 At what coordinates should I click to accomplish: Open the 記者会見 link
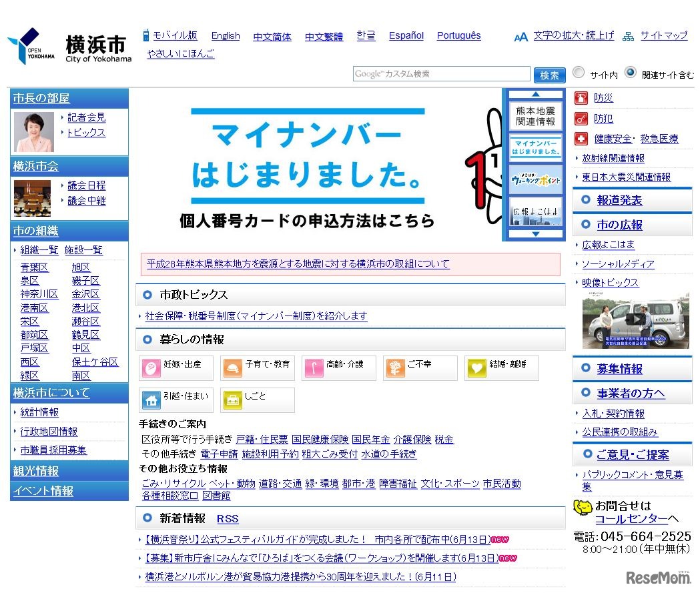(x=87, y=117)
